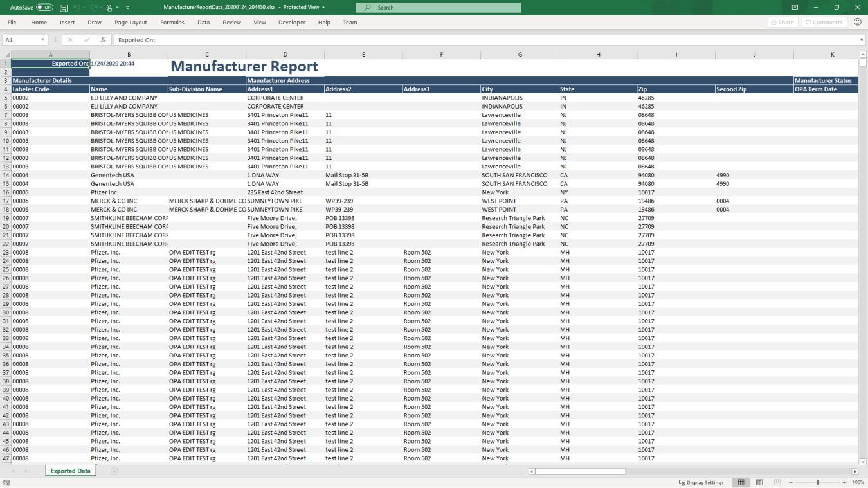
Task: Click the Ribbon Display Options icon
Action: 795,8
